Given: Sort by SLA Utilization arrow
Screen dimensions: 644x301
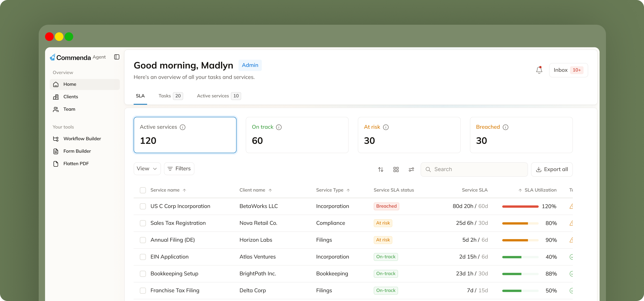Looking at the screenshot, I should click(520, 190).
